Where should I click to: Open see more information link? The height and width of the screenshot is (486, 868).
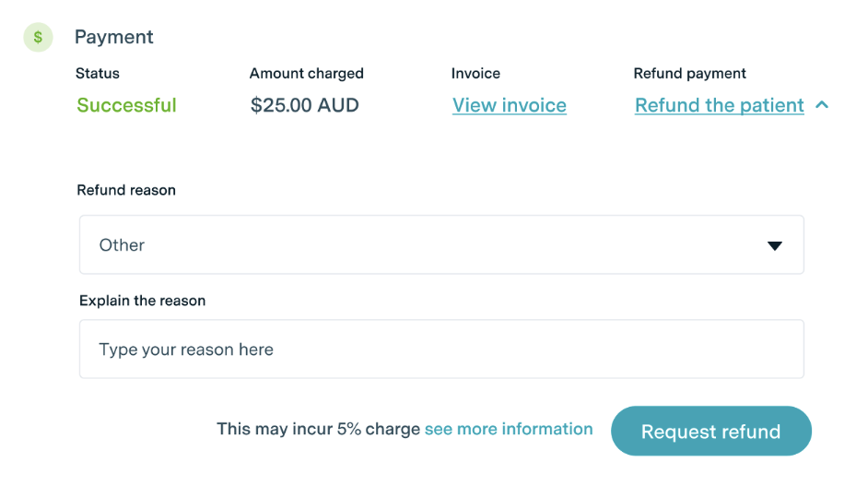point(509,429)
